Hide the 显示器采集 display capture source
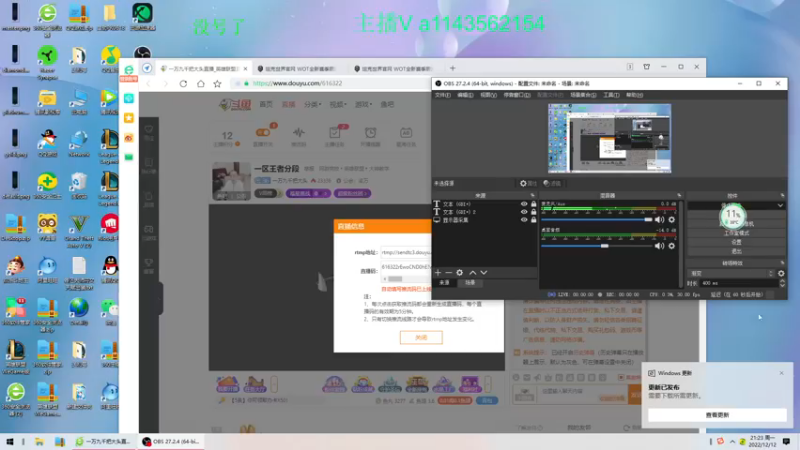This screenshot has width=800, height=450. tap(524, 220)
